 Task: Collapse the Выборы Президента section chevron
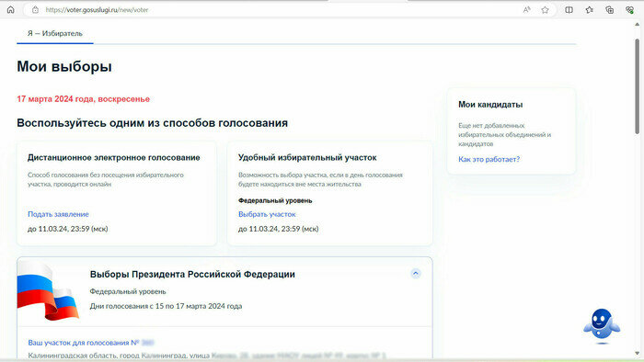coord(416,274)
